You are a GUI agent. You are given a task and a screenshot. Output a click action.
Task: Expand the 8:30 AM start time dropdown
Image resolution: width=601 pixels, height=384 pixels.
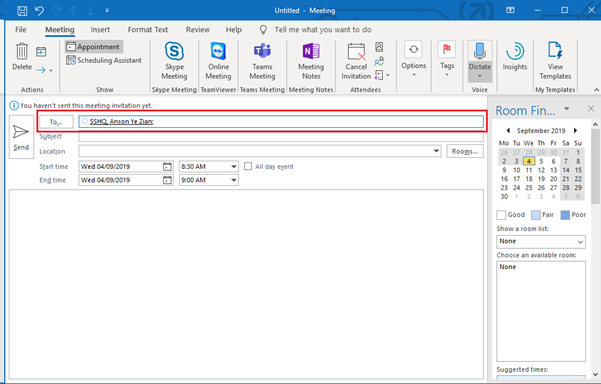pos(233,167)
